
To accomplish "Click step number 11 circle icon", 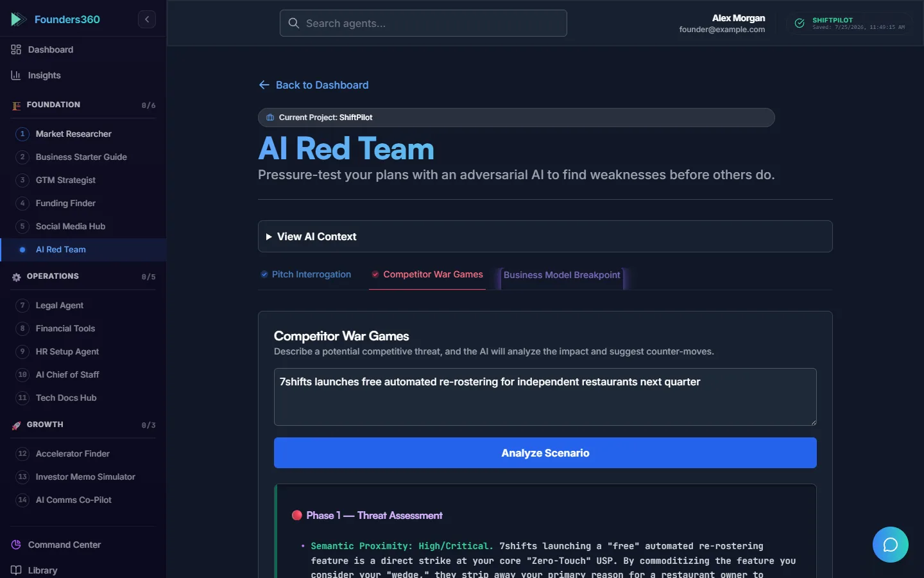I will [22, 398].
